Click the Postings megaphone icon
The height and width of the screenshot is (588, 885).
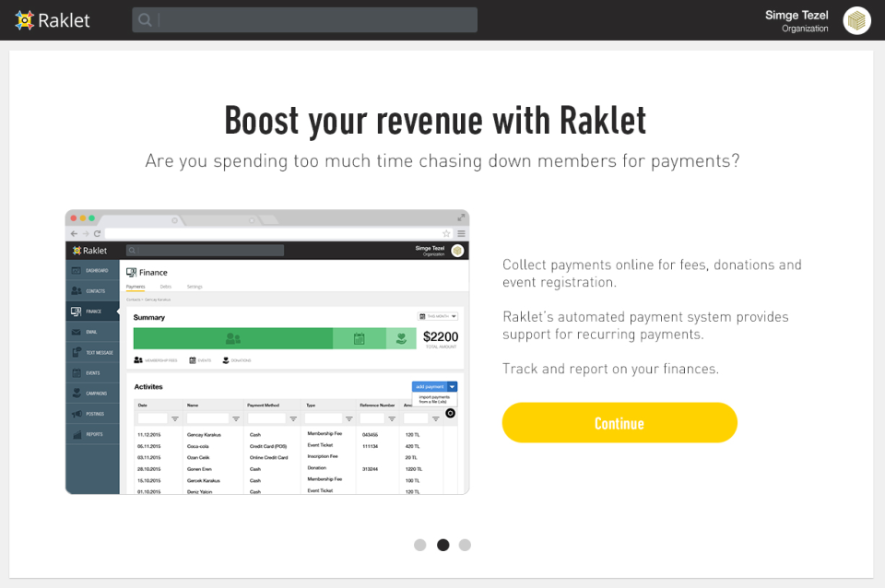[x=75, y=413]
